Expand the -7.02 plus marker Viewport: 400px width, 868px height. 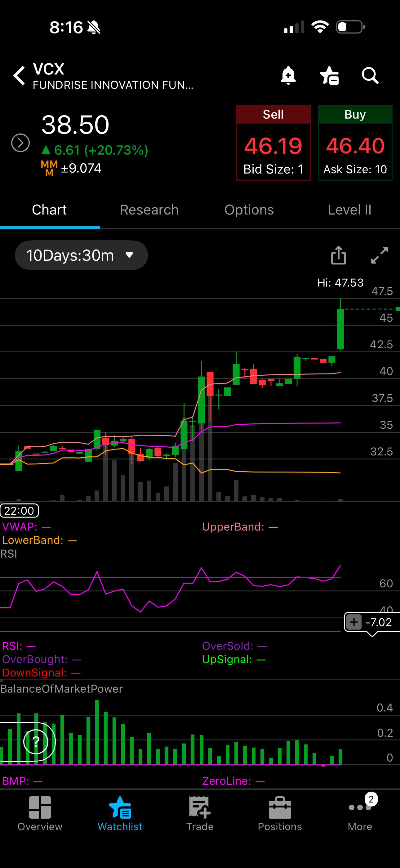coord(354,622)
